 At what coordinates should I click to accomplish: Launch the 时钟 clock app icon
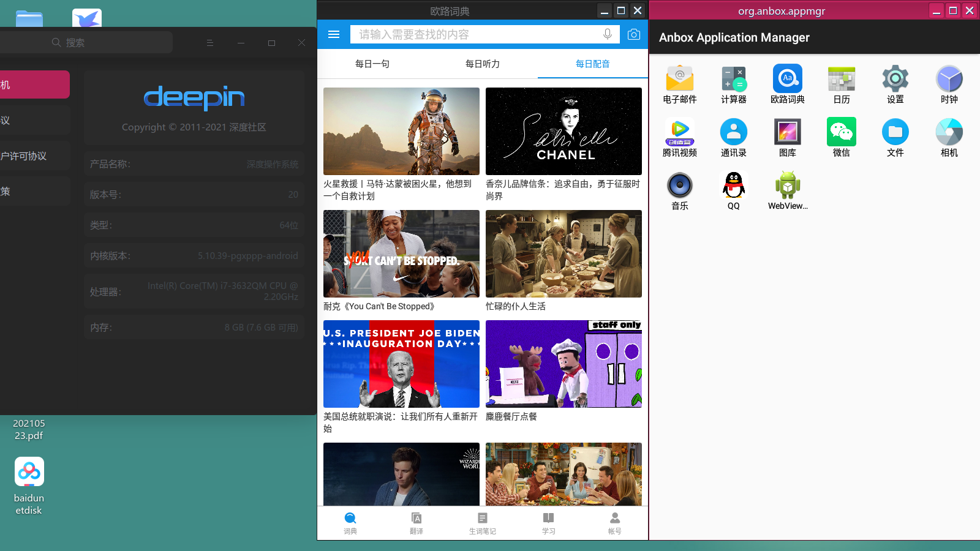click(x=949, y=79)
